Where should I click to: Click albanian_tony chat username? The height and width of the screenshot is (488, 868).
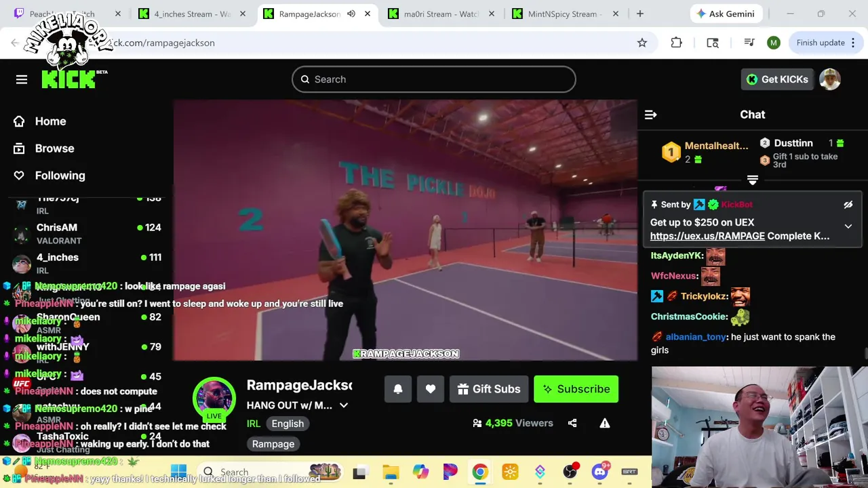pyautogui.click(x=696, y=337)
